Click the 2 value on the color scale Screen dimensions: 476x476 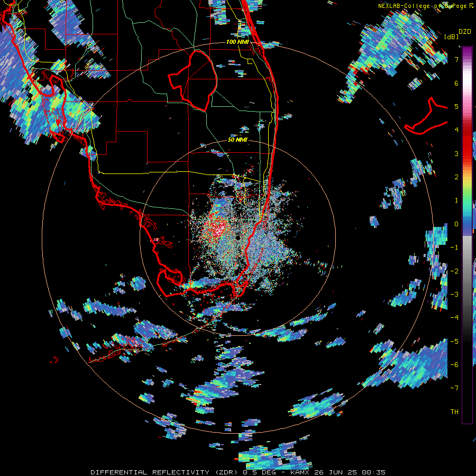click(456, 177)
